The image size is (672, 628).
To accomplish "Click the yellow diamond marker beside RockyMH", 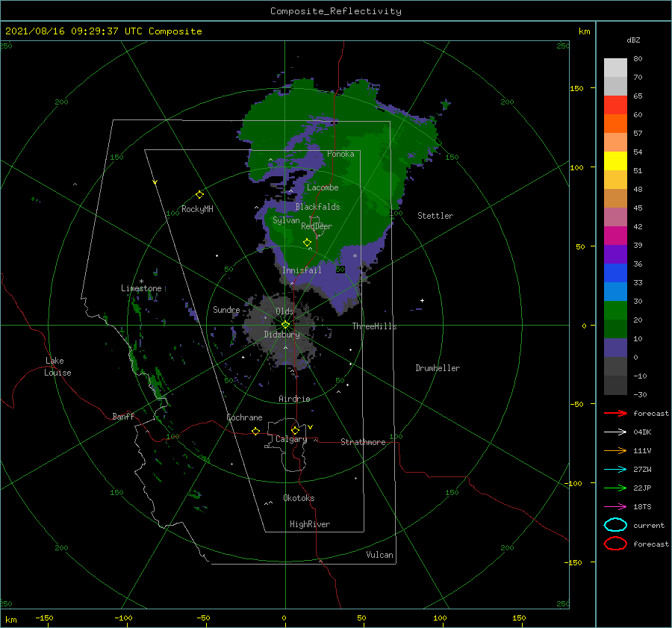I will tap(199, 195).
